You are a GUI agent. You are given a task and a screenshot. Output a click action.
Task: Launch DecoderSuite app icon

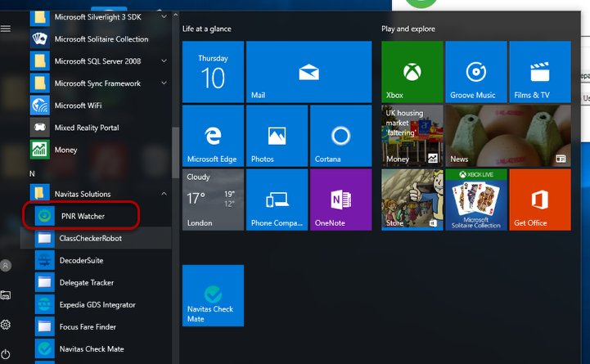[44, 261]
